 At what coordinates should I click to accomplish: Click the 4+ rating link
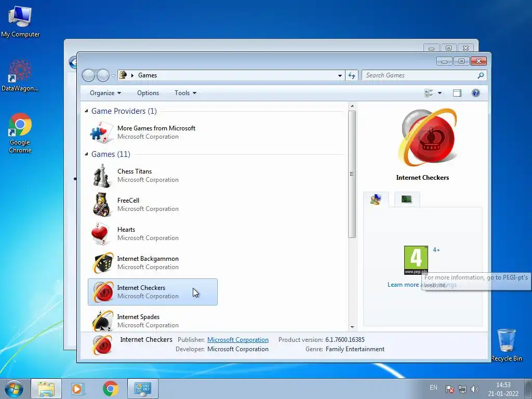click(436, 250)
